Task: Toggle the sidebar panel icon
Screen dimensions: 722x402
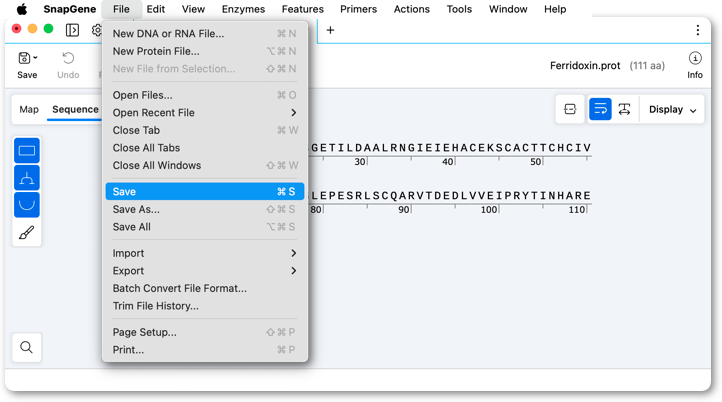Action: pos(72,30)
